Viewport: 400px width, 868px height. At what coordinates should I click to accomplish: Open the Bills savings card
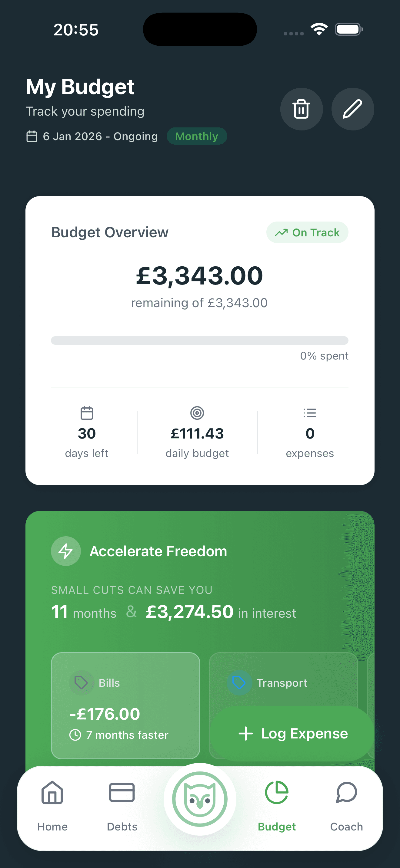click(x=125, y=706)
